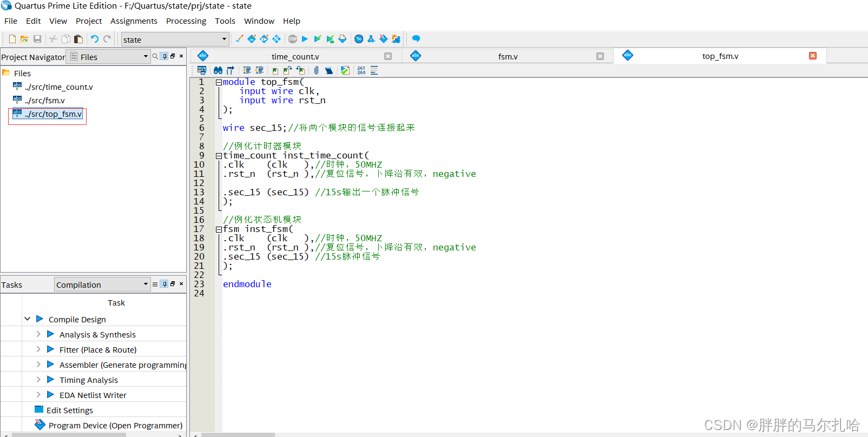Float the Project Navigator panel
The image size is (868, 437).
coord(173,56)
